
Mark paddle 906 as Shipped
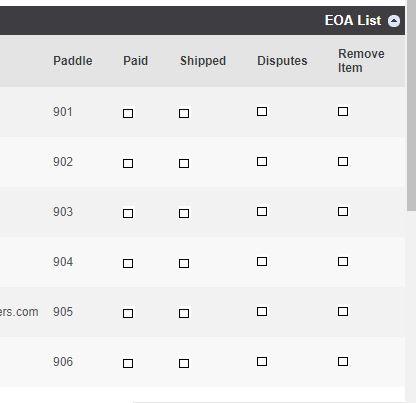pos(184,363)
